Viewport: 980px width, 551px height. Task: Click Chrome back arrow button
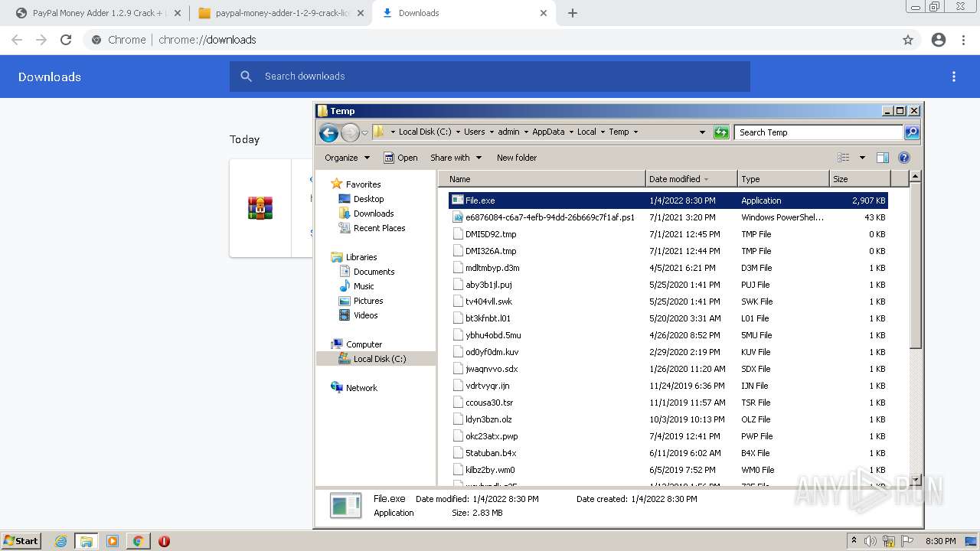[x=17, y=40]
